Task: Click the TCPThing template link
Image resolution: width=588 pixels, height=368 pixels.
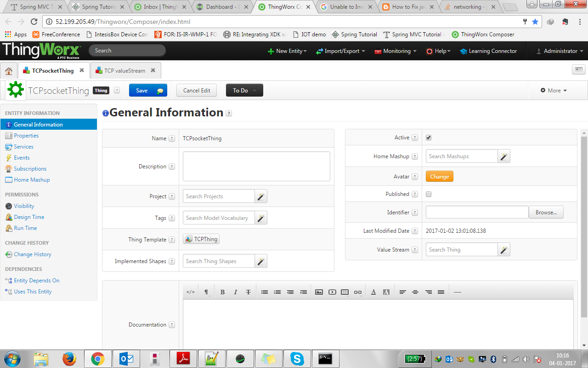Action: [201, 239]
